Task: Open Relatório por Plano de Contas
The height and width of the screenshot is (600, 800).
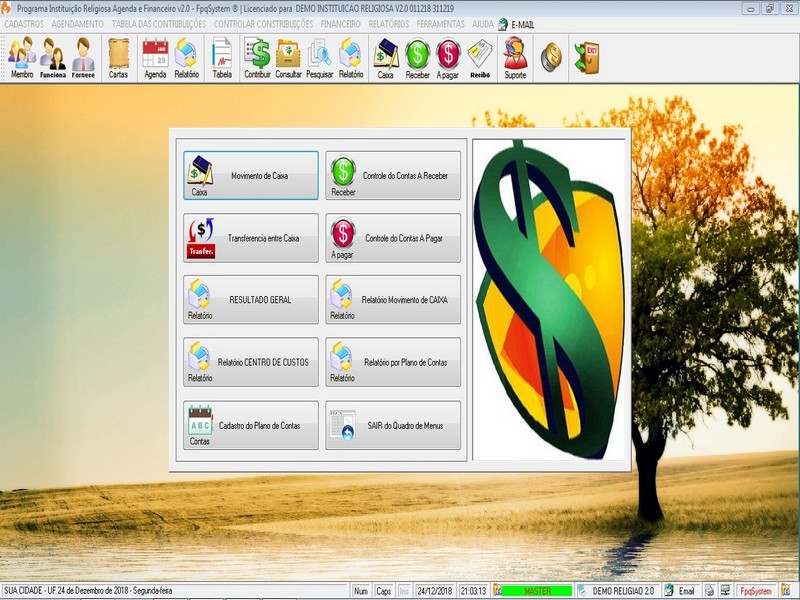Action: pyautogui.click(x=393, y=362)
